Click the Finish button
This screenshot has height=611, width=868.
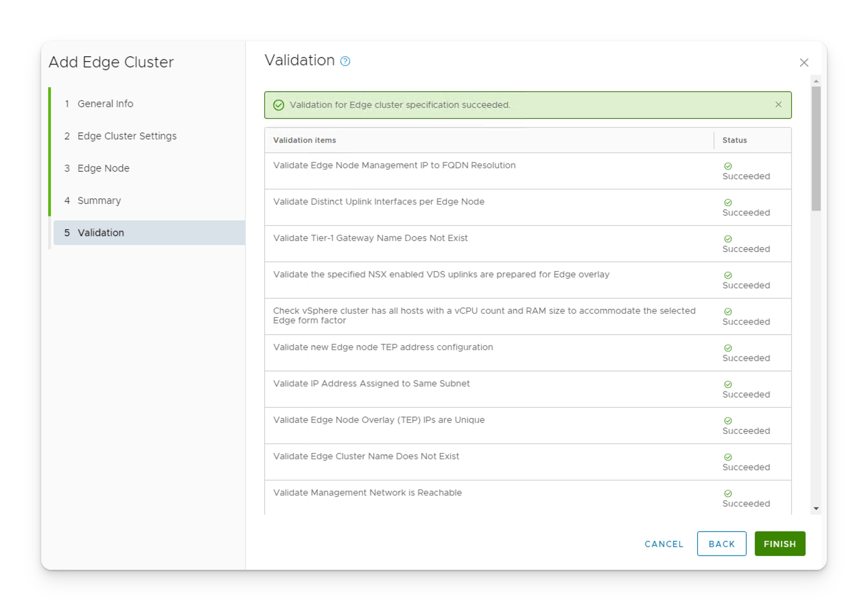point(779,543)
